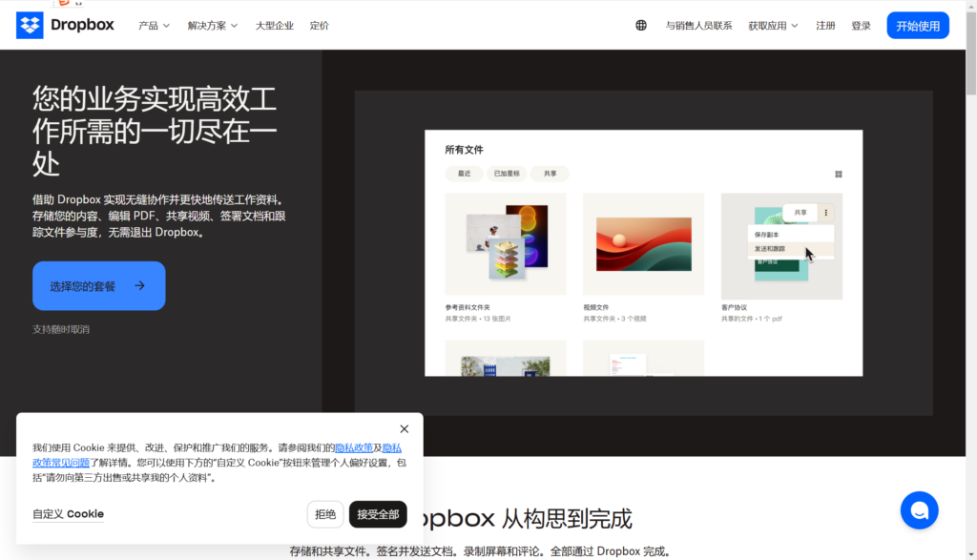Click the grid view icon in file preview
The image size is (977, 560).
point(839,175)
